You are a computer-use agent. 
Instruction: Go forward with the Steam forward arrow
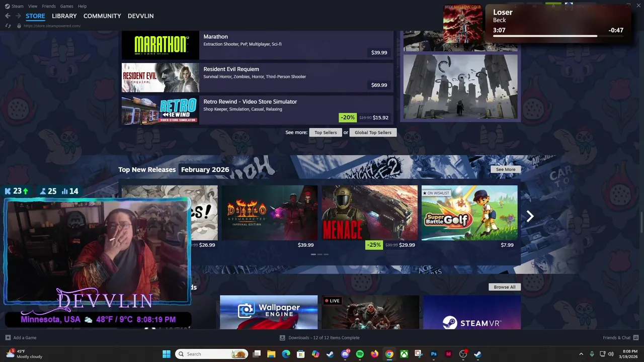[18, 16]
